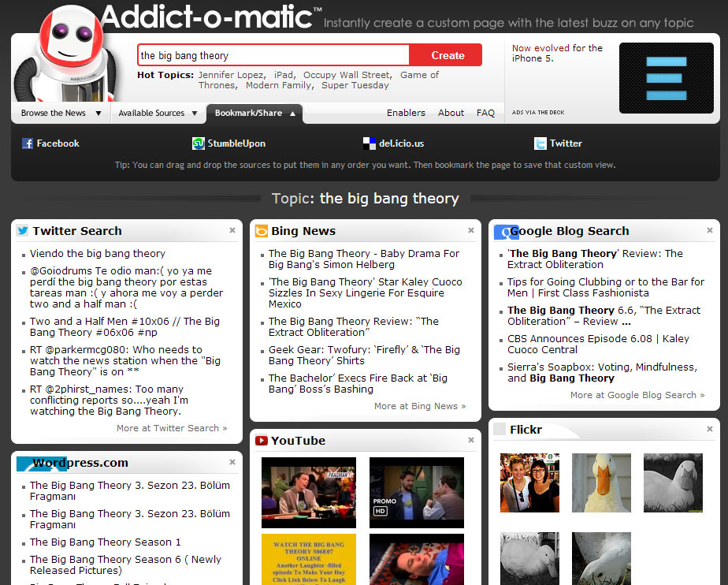Image resolution: width=728 pixels, height=585 pixels.
Task: Collapse the Bookmark/Share tab
Action: 254,113
